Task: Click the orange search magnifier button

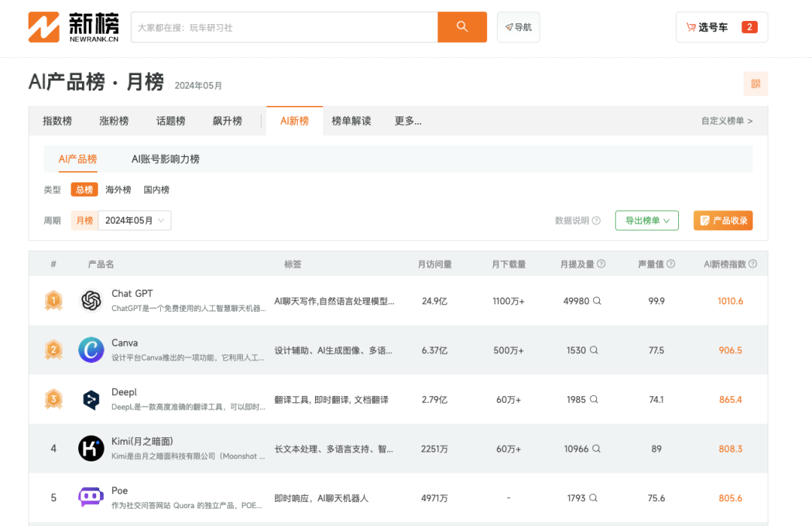Action: (x=462, y=27)
